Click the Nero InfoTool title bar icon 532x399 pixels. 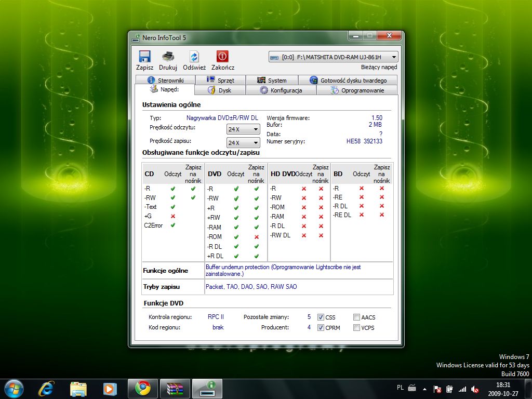click(136, 37)
